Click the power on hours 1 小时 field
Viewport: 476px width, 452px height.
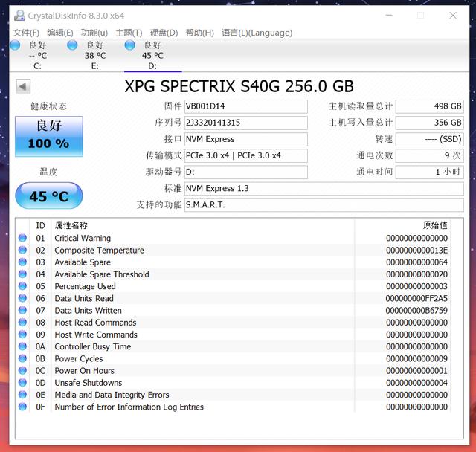430,172
